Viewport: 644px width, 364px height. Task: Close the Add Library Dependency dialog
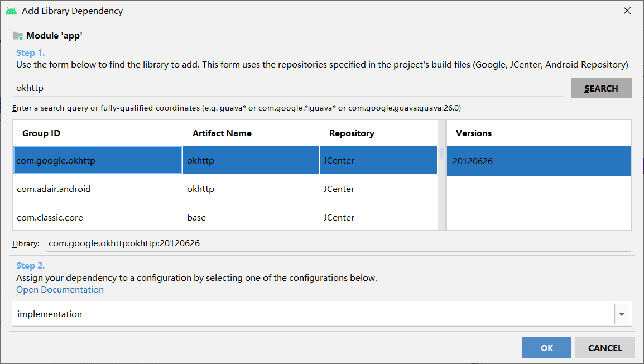point(628,11)
